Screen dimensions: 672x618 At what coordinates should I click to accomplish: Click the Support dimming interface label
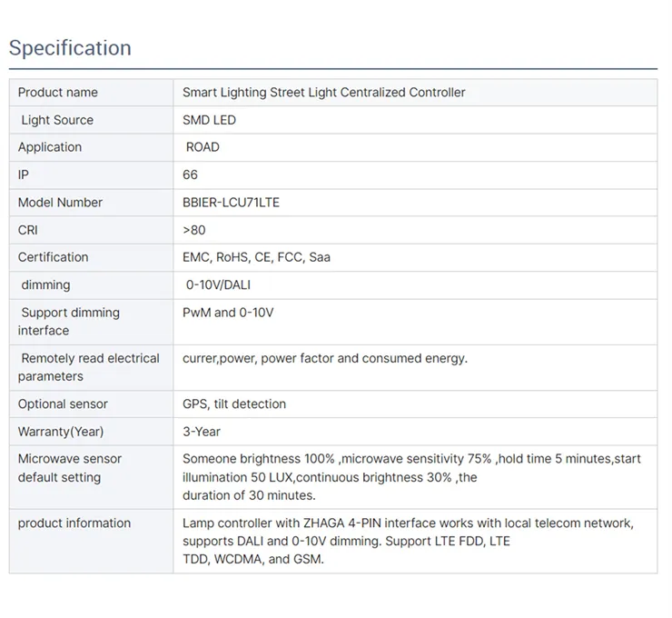click(x=69, y=322)
